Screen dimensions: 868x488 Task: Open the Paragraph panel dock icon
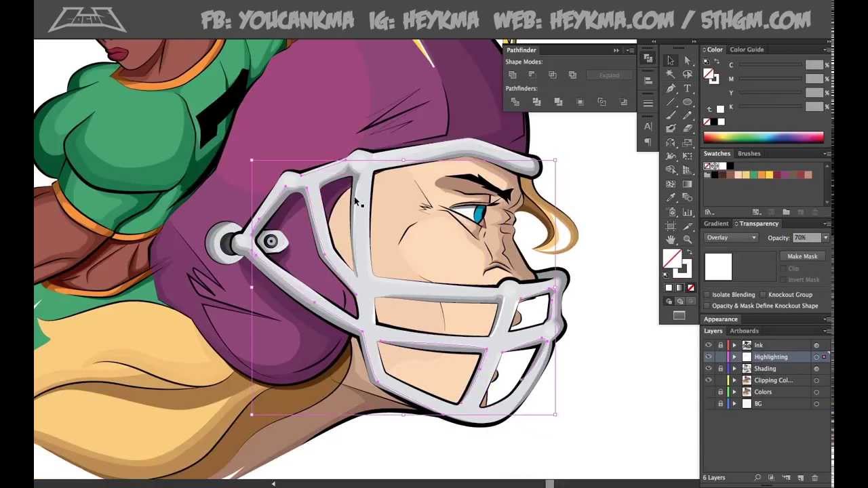coord(648,142)
